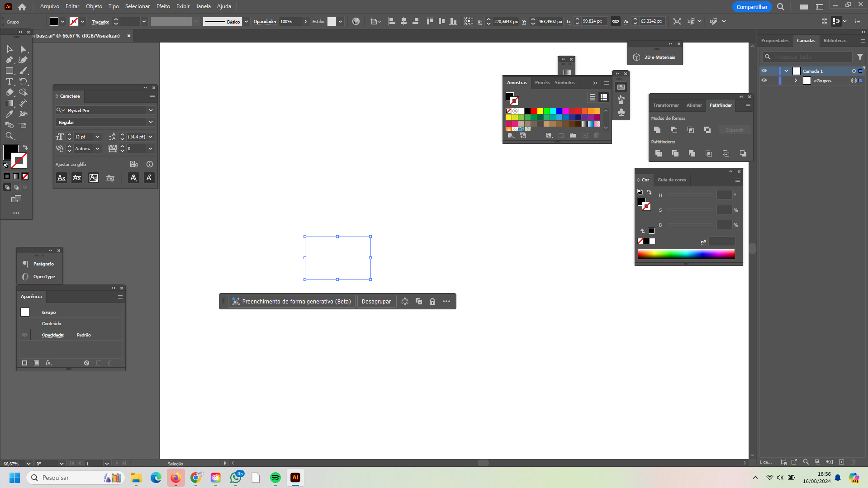The width and height of the screenshot is (868, 488).
Task: Open the Efeito menu
Action: click(163, 6)
